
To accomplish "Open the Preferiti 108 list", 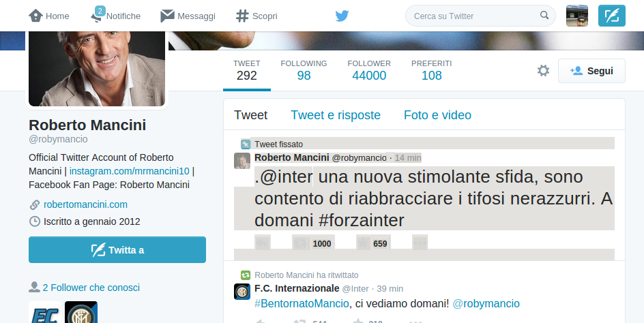I will [431, 70].
